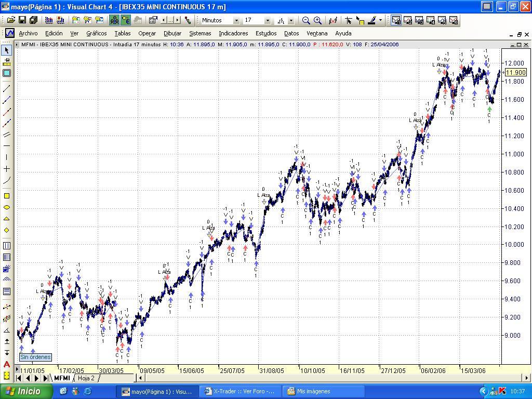Expand the chart title bar arrow by MFMI
Screen dimensions: 532x399
click(17, 45)
